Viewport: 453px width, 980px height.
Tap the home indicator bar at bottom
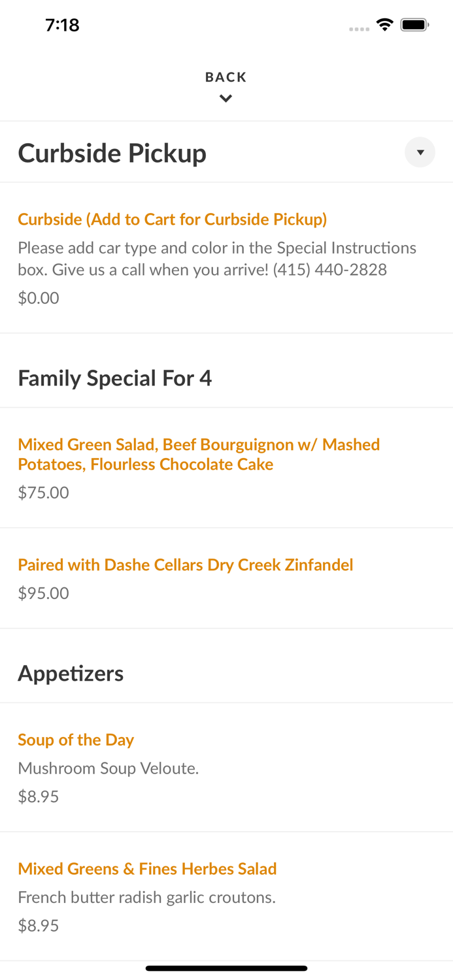click(x=226, y=968)
